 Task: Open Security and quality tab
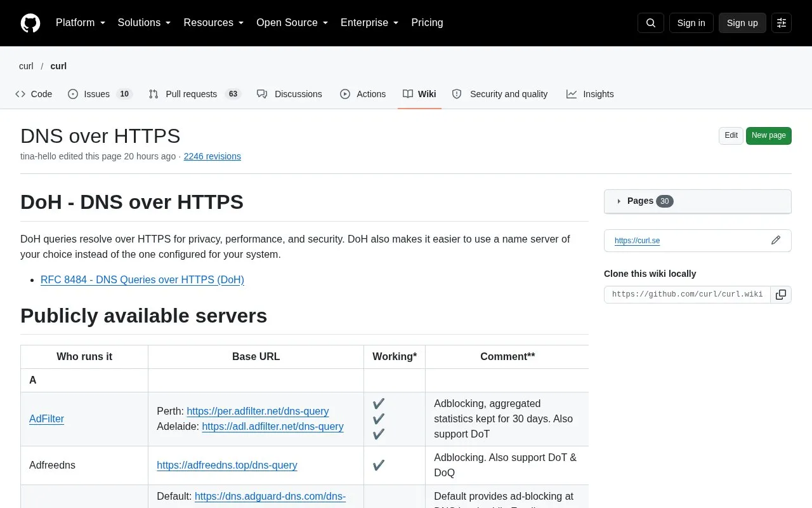tap(500, 94)
